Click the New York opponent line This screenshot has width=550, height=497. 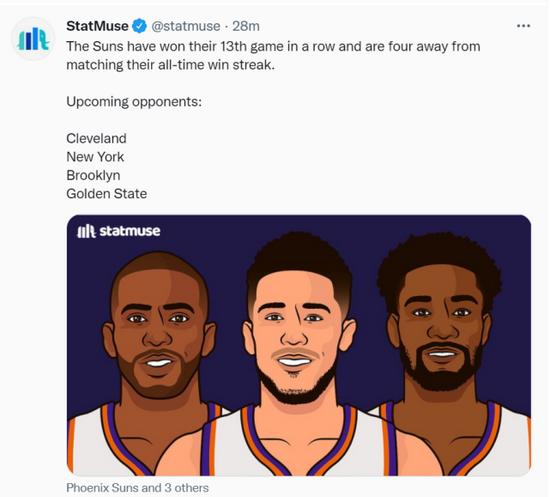coord(95,157)
